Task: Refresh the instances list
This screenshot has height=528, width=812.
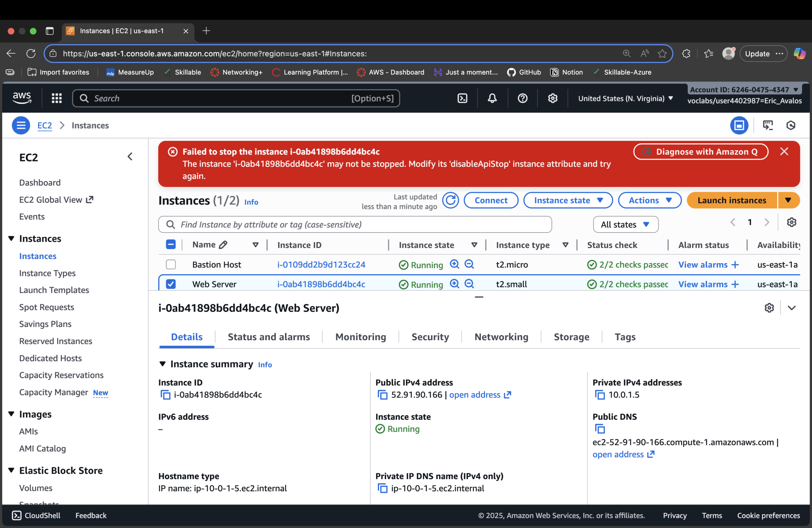Action: coord(451,200)
